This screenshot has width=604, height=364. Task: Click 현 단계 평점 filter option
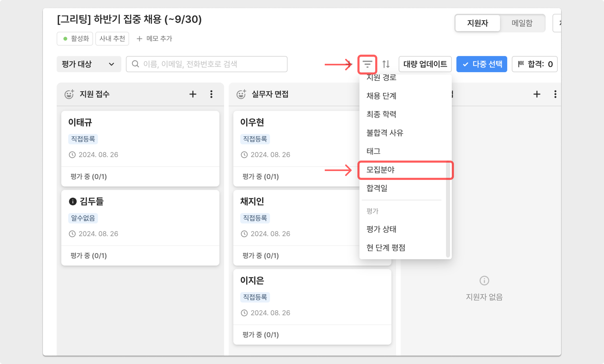pyautogui.click(x=386, y=248)
